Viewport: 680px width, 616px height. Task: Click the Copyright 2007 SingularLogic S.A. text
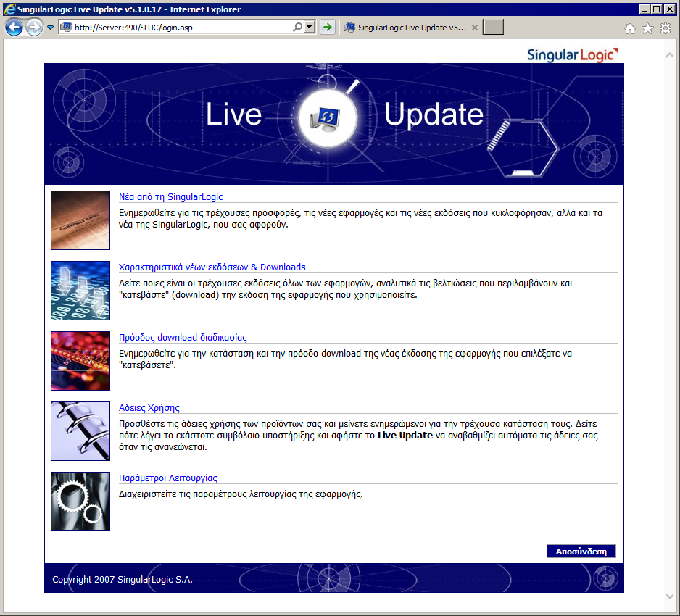click(123, 580)
